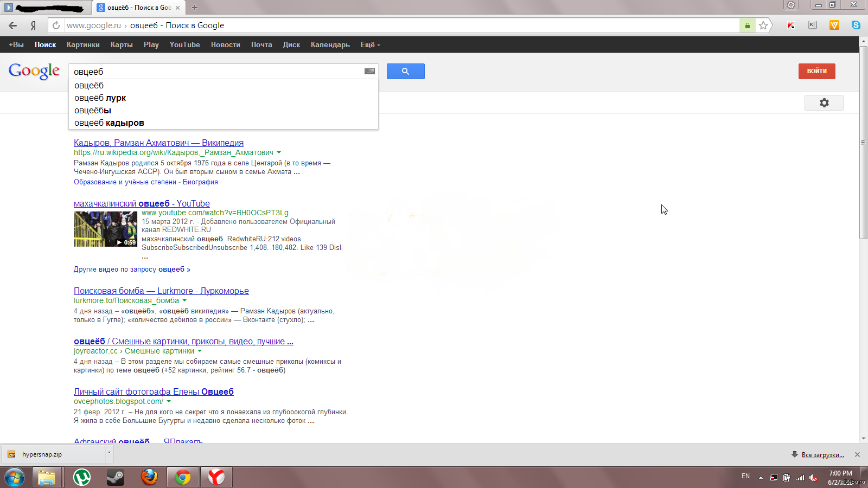Open the volume tray icon
This screenshot has height=488, width=868.
[x=813, y=478]
